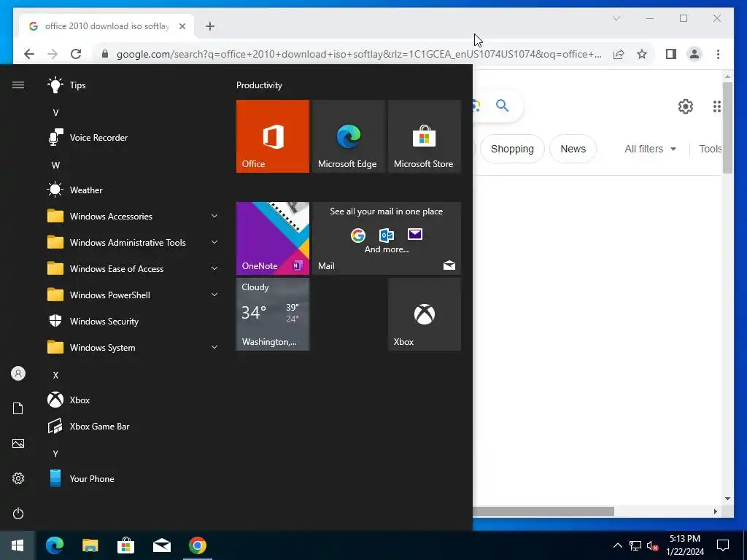The width and height of the screenshot is (747, 560).
Task: Open the Office tile in Productivity
Action: [x=273, y=136]
